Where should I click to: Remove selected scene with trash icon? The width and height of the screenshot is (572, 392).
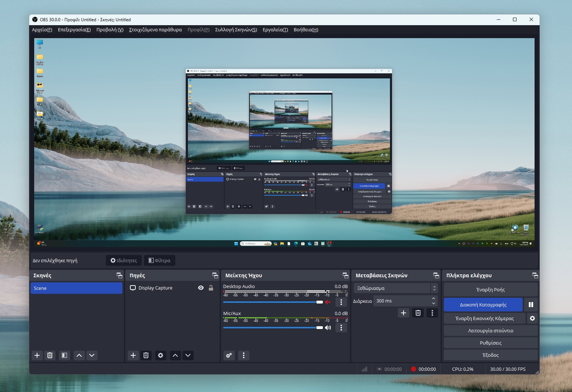point(50,355)
